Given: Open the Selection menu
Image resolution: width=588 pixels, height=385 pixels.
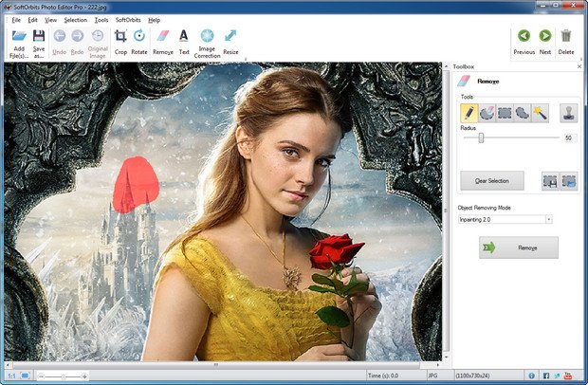Looking at the screenshot, I should (75, 20).
